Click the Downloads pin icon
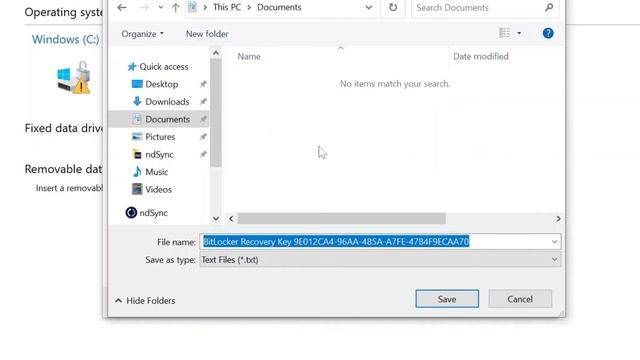This screenshot has width=640, height=360. pyautogui.click(x=203, y=102)
